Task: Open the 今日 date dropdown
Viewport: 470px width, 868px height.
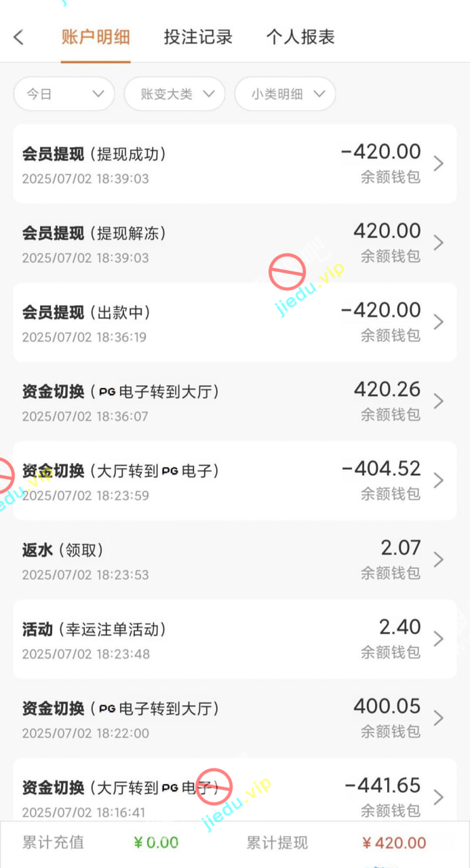Action: (x=64, y=94)
